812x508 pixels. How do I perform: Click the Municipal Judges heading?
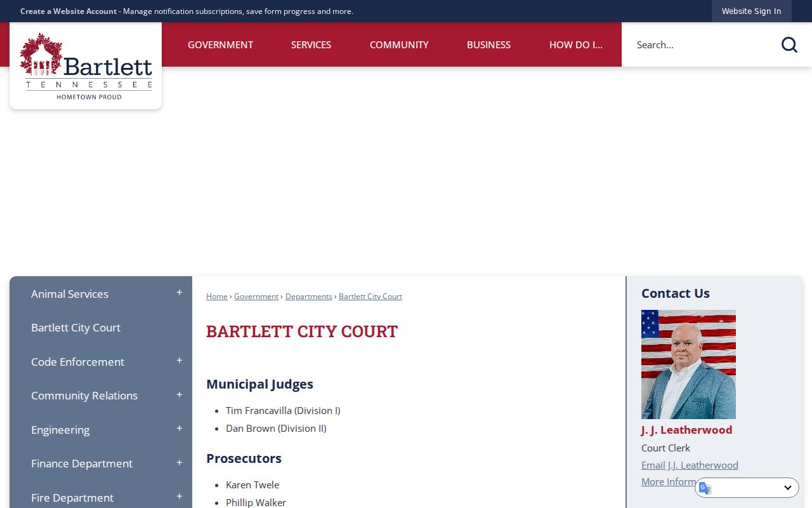[259, 384]
